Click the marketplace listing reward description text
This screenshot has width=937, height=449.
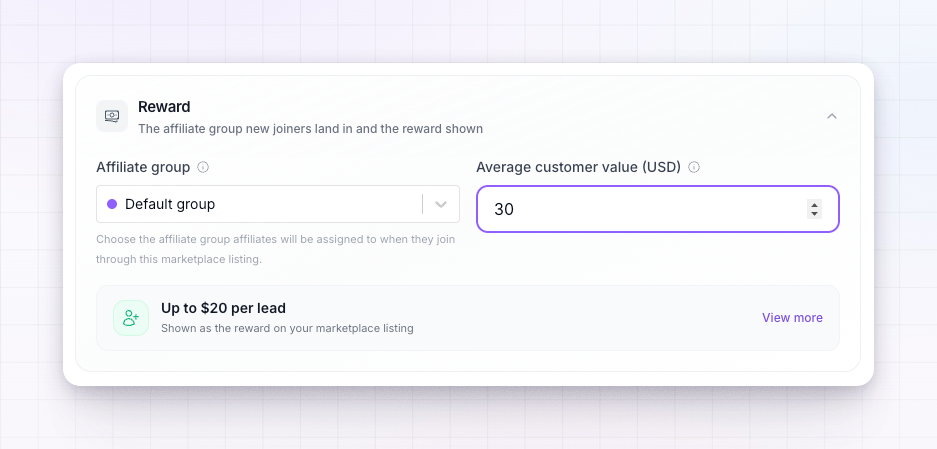(287, 328)
